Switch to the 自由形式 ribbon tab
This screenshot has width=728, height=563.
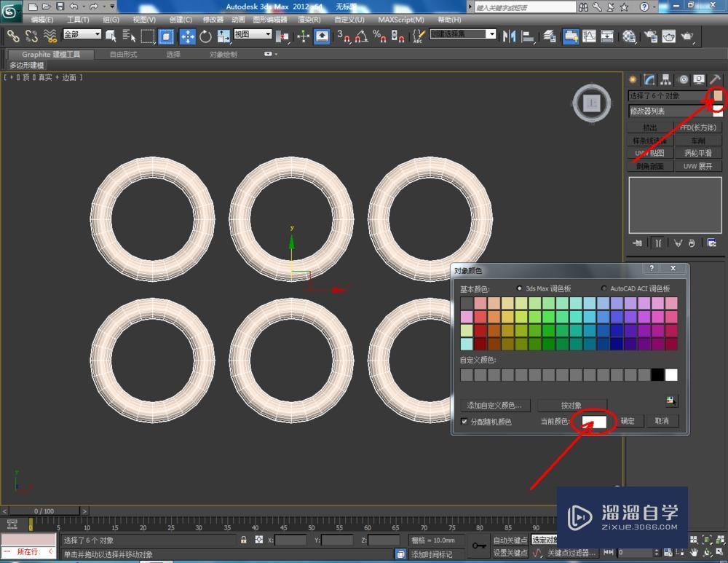[124, 53]
